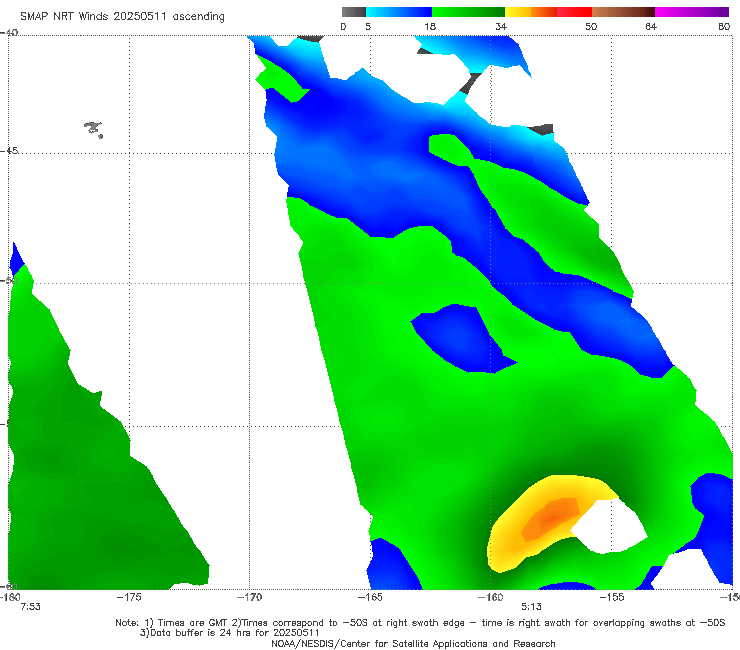Click the title 'SMAP NRT Winds 20250511 ascending'

[x=122, y=17]
